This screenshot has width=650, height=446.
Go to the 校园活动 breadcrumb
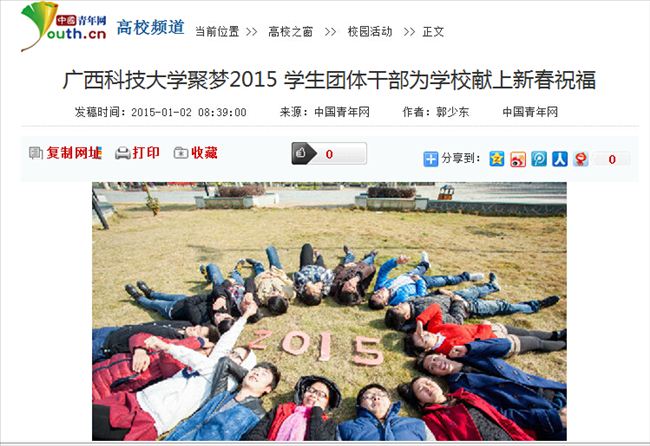point(369,32)
